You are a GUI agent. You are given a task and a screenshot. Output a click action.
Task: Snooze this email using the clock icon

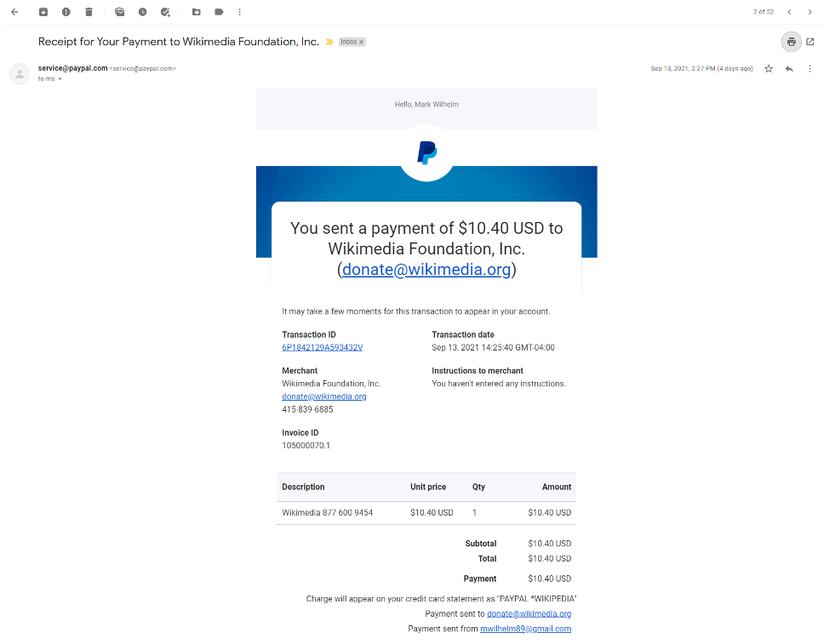tap(142, 12)
